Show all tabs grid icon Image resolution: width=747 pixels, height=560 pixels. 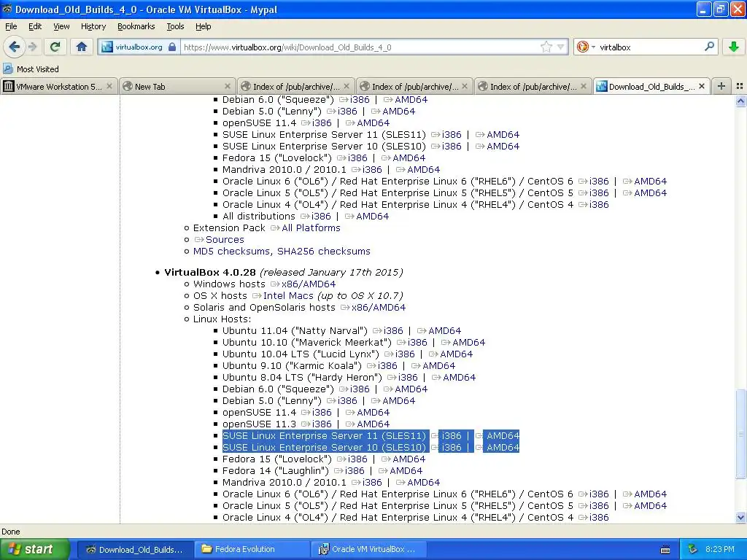click(740, 86)
